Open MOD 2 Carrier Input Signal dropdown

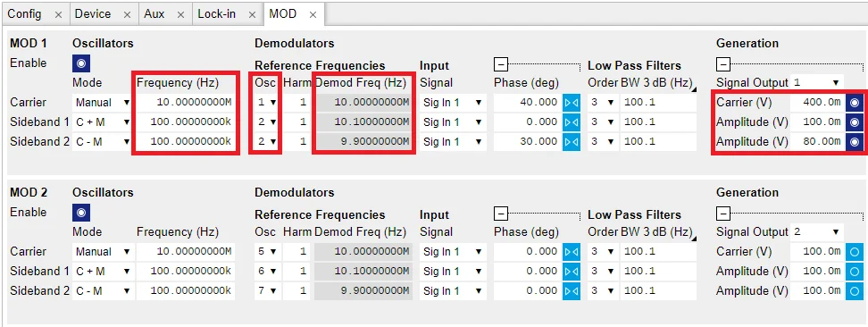pyautogui.click(x=453, y=252)
